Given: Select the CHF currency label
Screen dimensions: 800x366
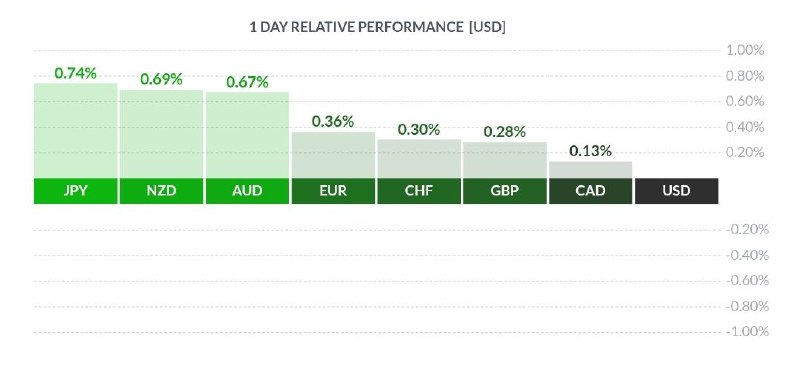Looking at the screenshot, I should (x=419, y=191).
